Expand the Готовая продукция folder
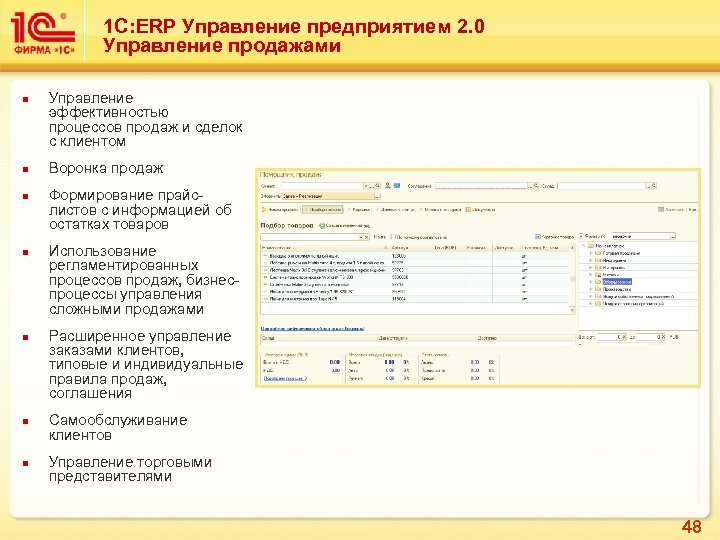 coord(591,253)
